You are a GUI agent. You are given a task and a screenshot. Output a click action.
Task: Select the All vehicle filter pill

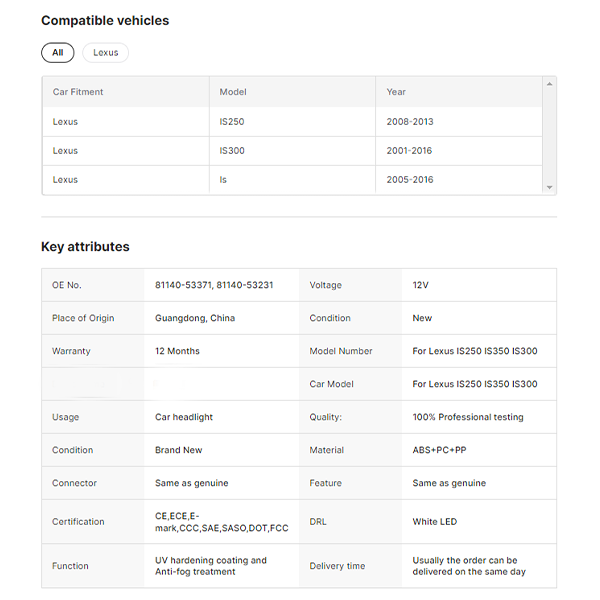57,53
